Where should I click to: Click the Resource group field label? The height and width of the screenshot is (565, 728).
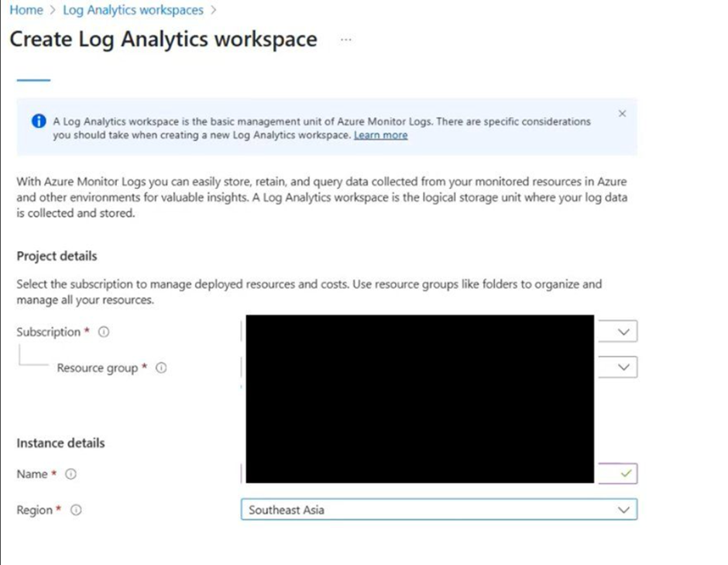coord(97,368)
